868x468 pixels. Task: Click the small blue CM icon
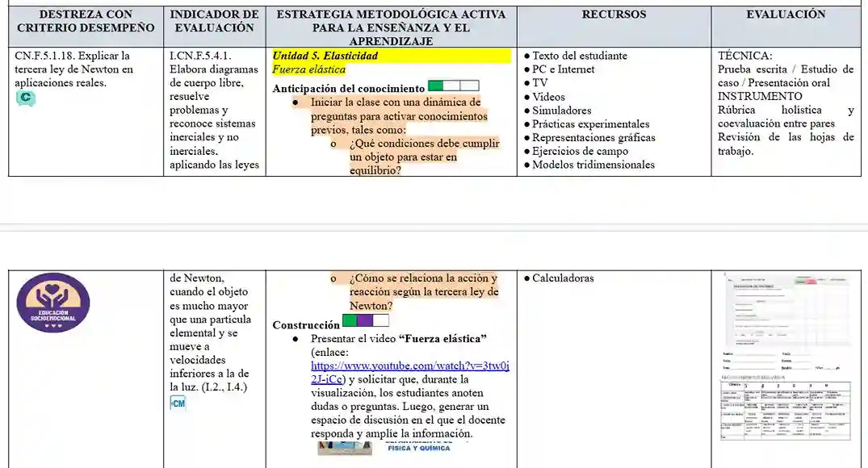pos(178,403)
